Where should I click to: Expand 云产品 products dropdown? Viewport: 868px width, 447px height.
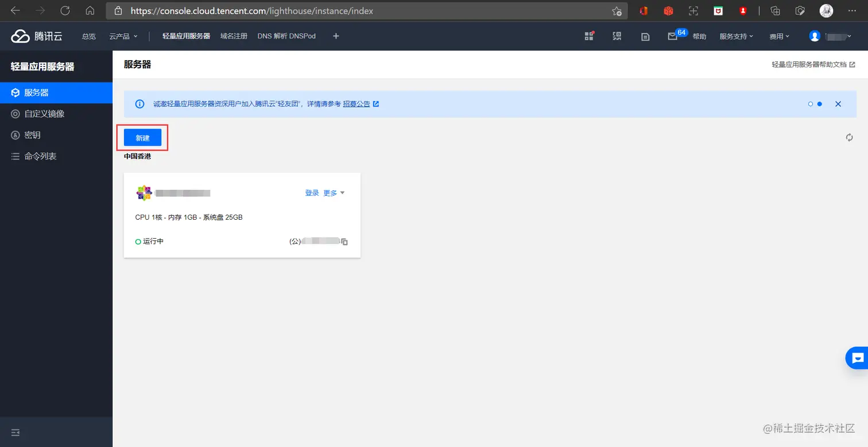coord(123,36)
